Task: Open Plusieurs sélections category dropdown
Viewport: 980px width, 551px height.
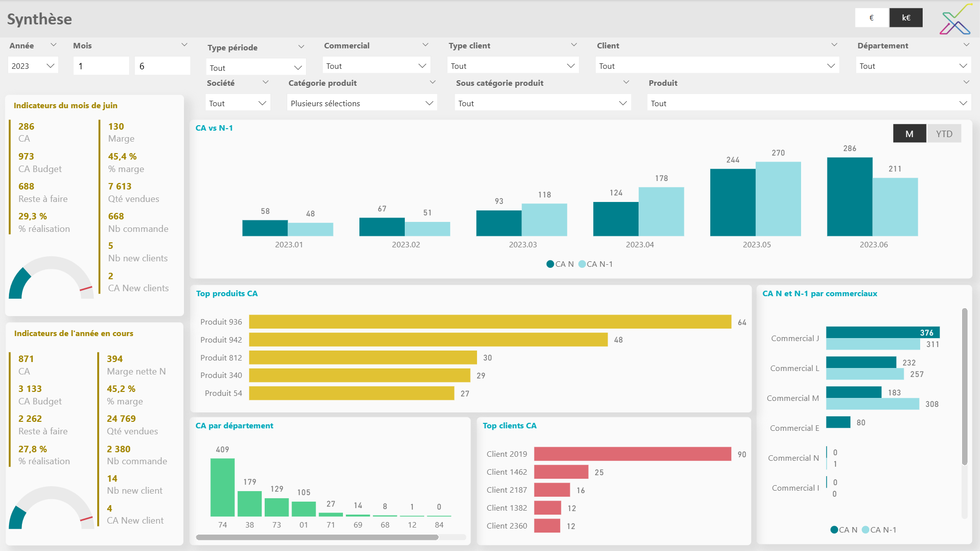Action: click(x=361, y=103)
